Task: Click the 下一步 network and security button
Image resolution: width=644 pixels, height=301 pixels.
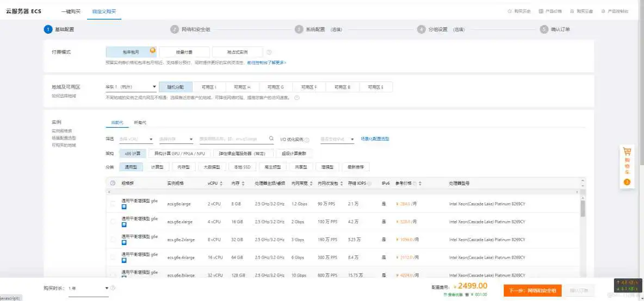Action: pos(532,290)
